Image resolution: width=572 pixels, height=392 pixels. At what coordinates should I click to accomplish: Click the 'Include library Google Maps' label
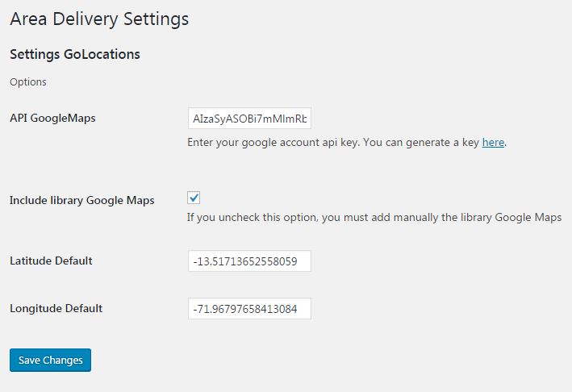coord(82,200)
